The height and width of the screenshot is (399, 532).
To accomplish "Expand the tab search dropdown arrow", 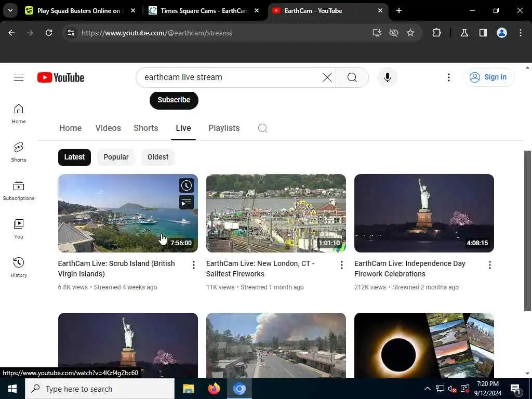I will point(10,10).
